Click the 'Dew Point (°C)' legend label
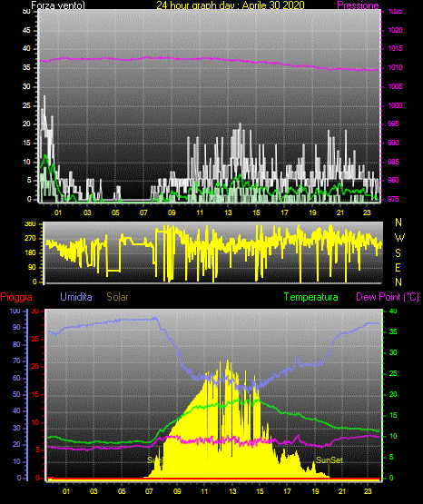423x504 pixels. pyautogui.click(x=388, y=297)
